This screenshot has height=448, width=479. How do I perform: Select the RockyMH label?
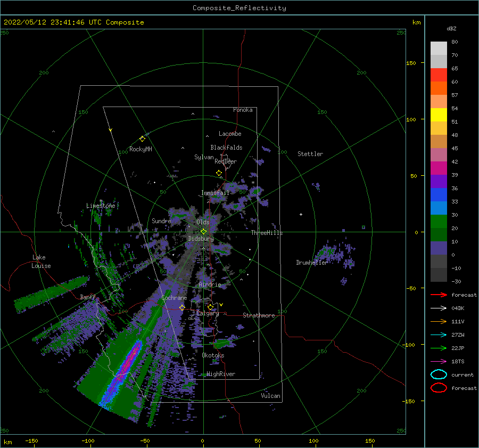pyautogui.click(x=141, y=149)
